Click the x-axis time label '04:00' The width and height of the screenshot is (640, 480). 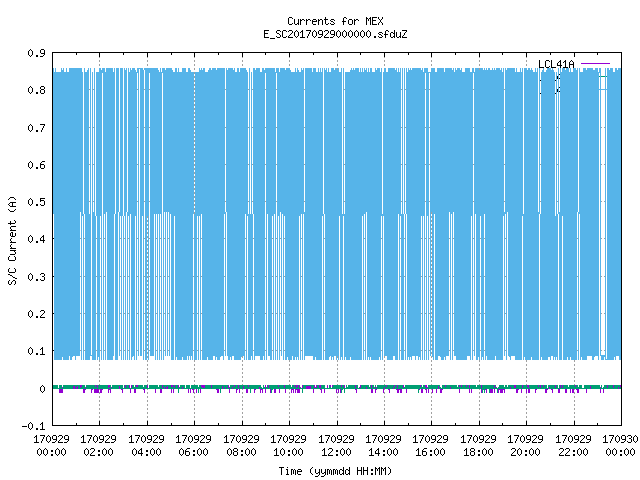[x=146, y=452]
